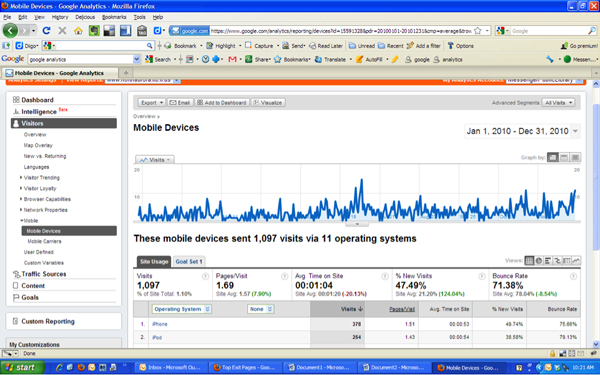
Task: Switch to the Goal Set 1 tab
Action: click(x=189, y=261)
